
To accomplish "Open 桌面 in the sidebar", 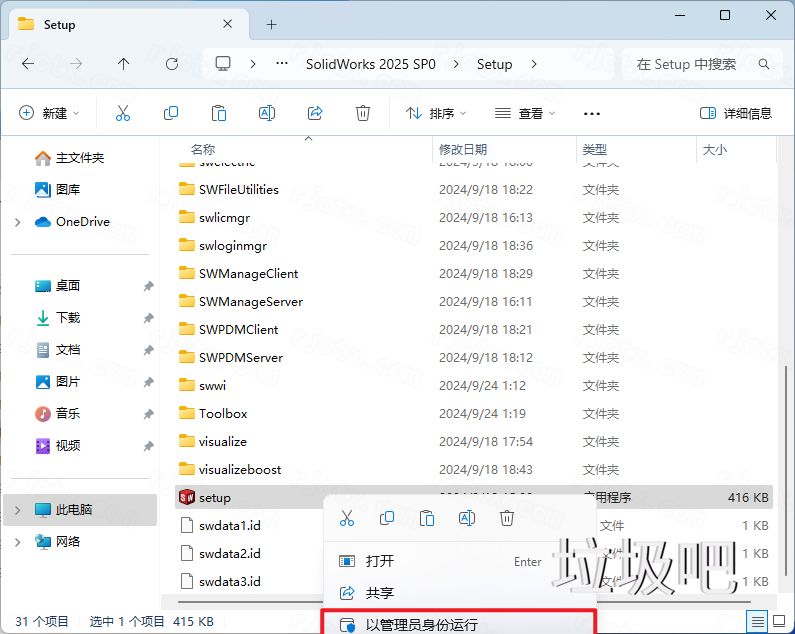I will [57, 286].
